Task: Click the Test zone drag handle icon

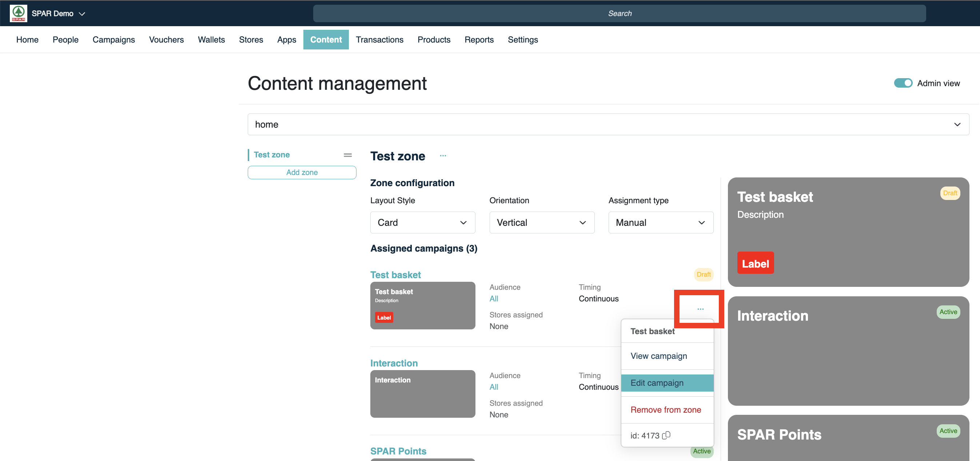Action: point(347,155)
